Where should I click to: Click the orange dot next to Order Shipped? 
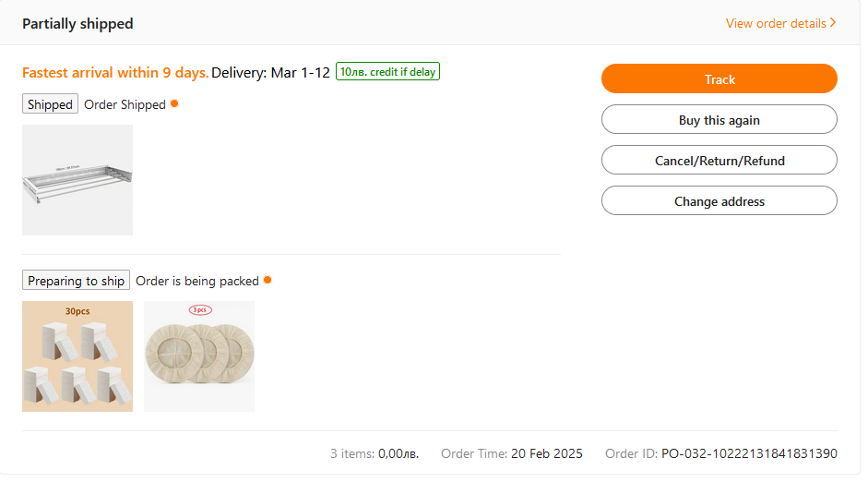click(x=174, y=103)
